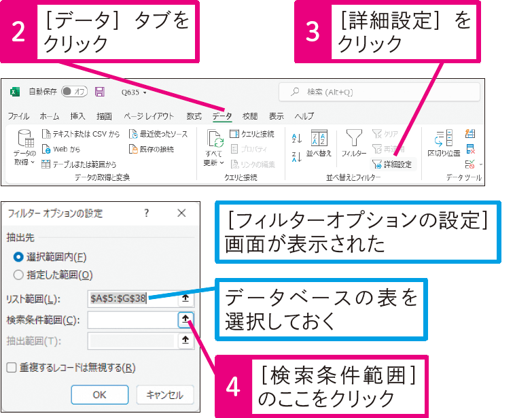The height and width of the screenshot is (418, 532).
Task: Click the collapse arrow beside リスト範囲
Action: [x=185, y=298]
